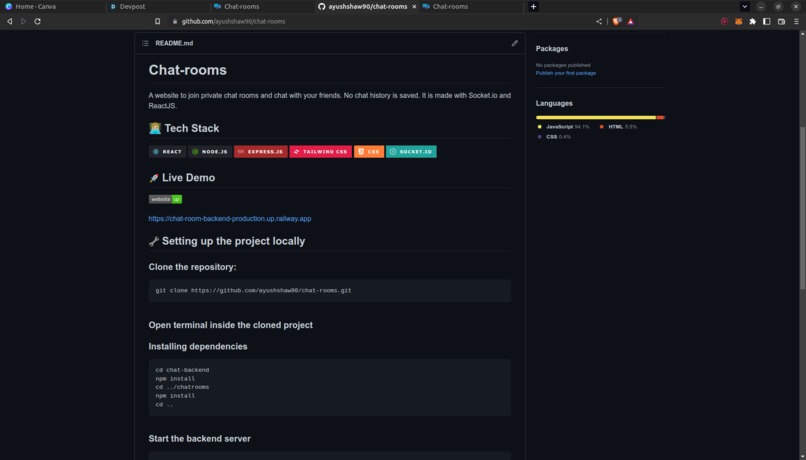
Task: Open the Brave wallet icon
Action: coord(781,21)
